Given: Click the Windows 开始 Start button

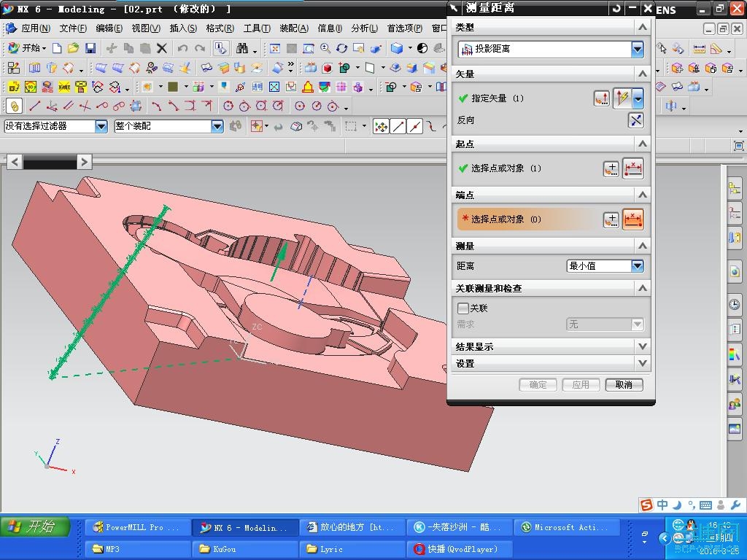Looking at the screenshot, I should point(35,526).
